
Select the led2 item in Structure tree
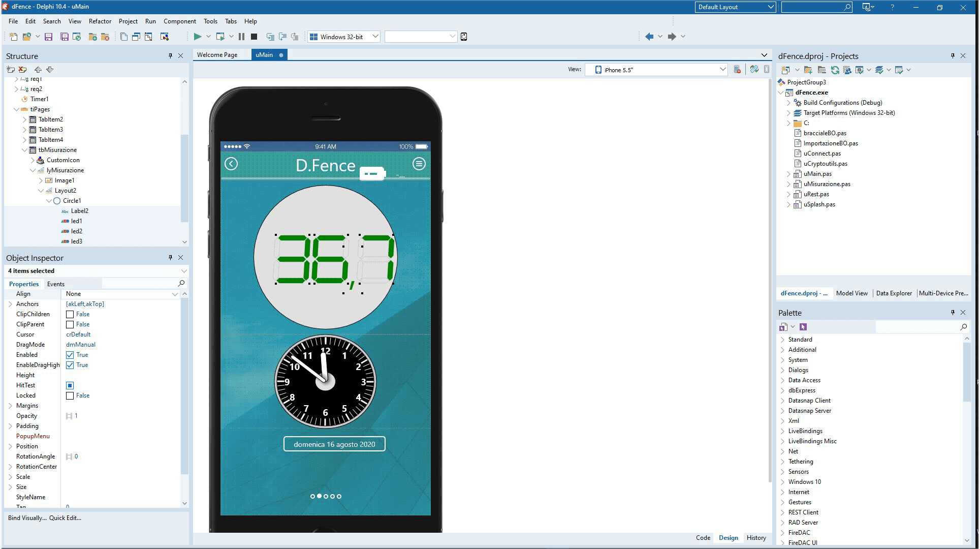coord(77,231)
